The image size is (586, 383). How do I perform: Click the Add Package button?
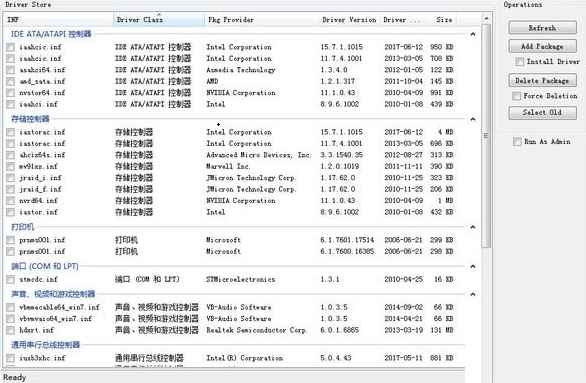tap(542, 46)
